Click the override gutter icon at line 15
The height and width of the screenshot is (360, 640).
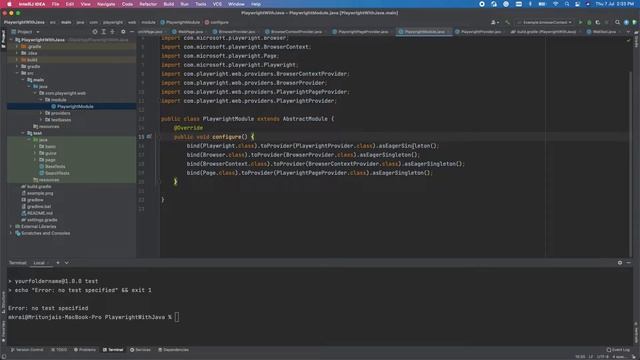point(149,136)
